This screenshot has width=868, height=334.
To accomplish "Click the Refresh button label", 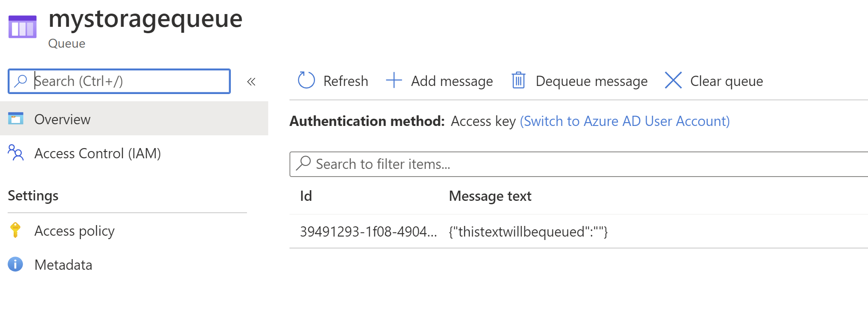I will pyautogui.click(x=346, y=81).
